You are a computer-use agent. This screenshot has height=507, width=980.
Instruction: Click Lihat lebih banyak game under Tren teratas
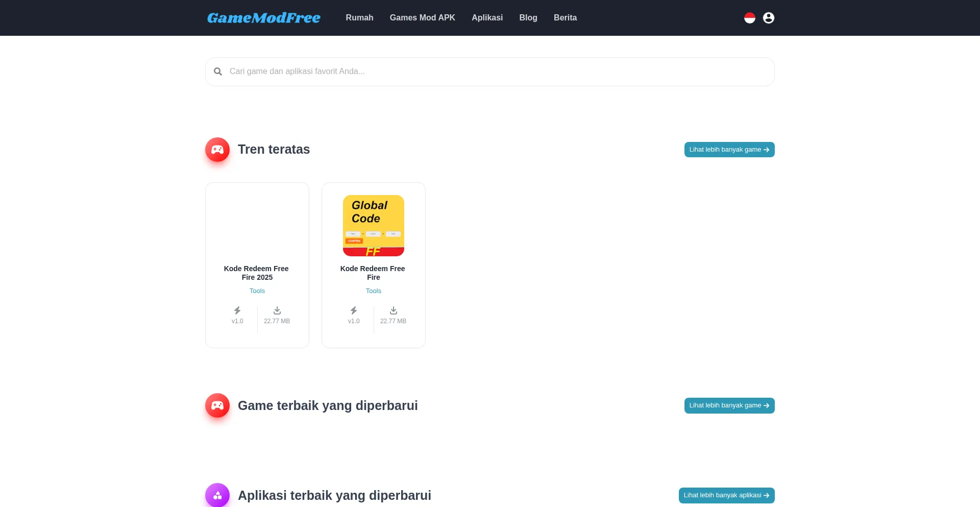click(x=729, y=150)
